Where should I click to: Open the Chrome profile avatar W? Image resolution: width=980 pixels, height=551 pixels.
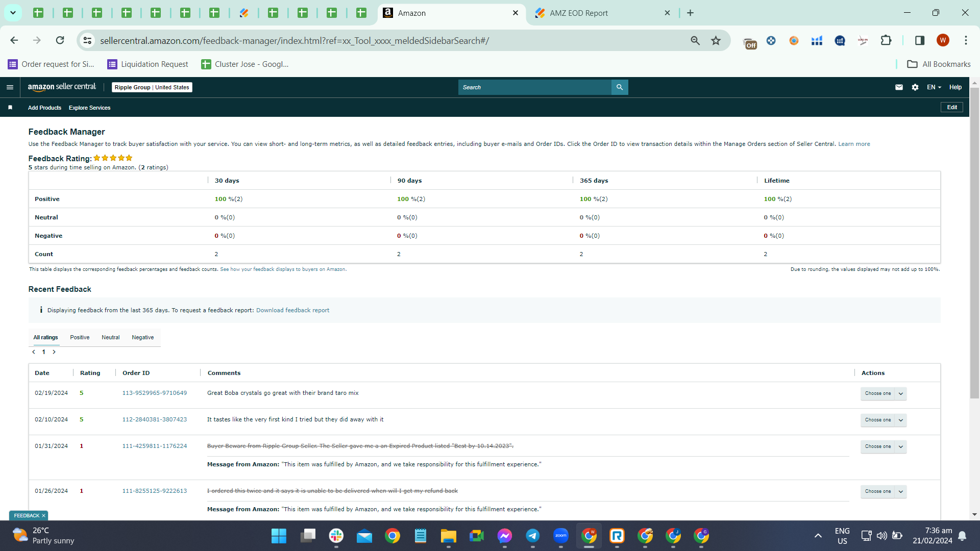point(943,40)
